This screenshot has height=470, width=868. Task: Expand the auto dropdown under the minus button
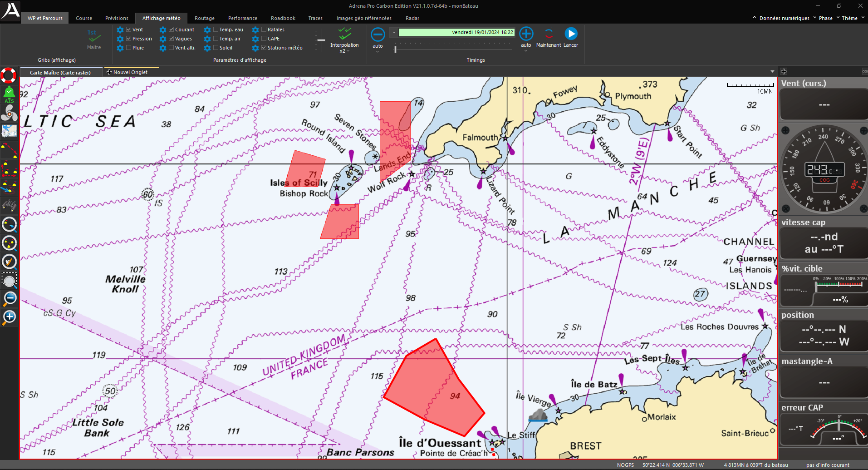point(378,51)
